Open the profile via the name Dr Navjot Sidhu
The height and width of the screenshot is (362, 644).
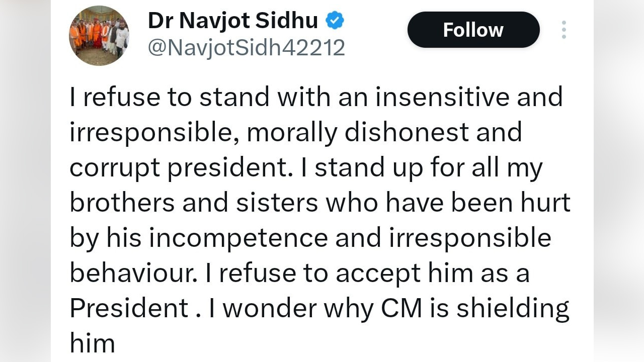[232, 20]
